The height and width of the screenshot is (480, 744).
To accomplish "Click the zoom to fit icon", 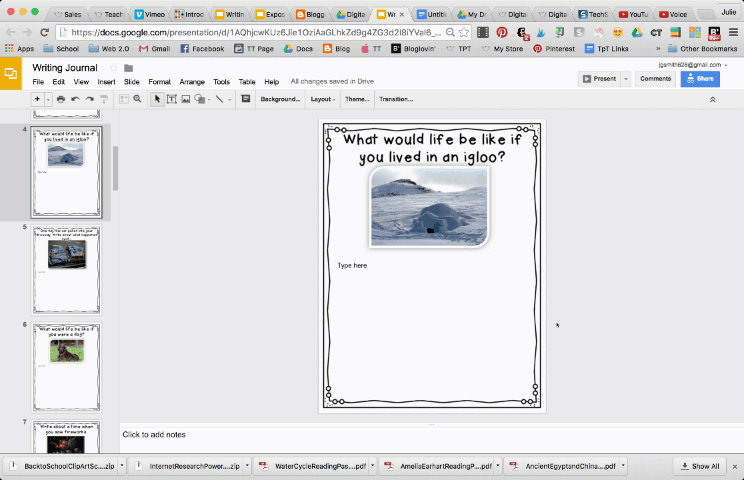I will (x=123, y=99).
